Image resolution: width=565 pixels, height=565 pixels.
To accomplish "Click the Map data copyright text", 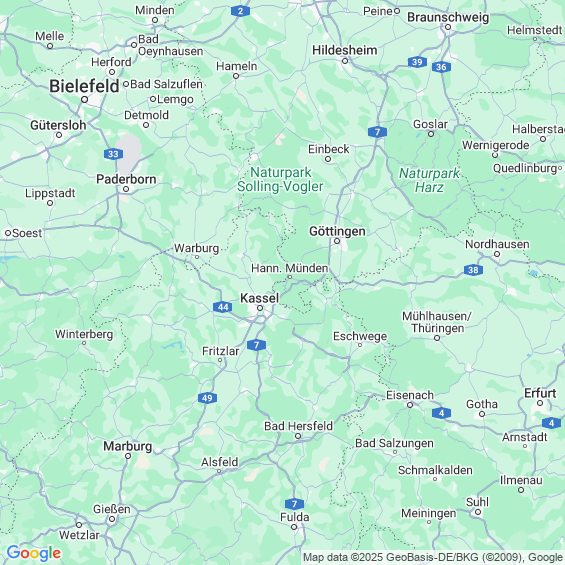I will pyautogui.click(x=433, y=557).
